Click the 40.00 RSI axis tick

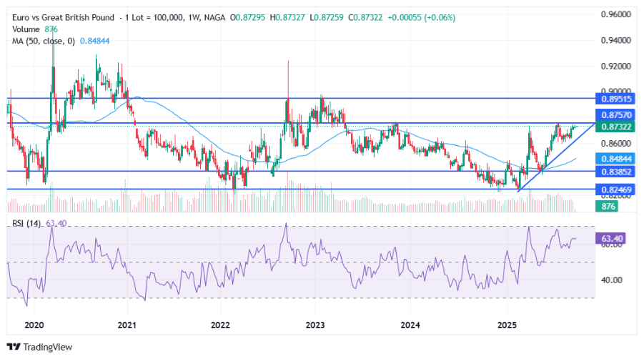[x=612, y=280]
